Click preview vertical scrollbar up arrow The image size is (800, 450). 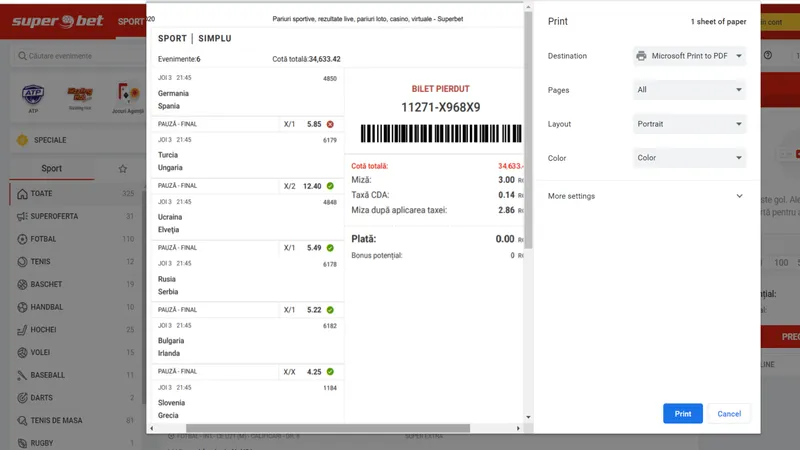tap(528, 7)
